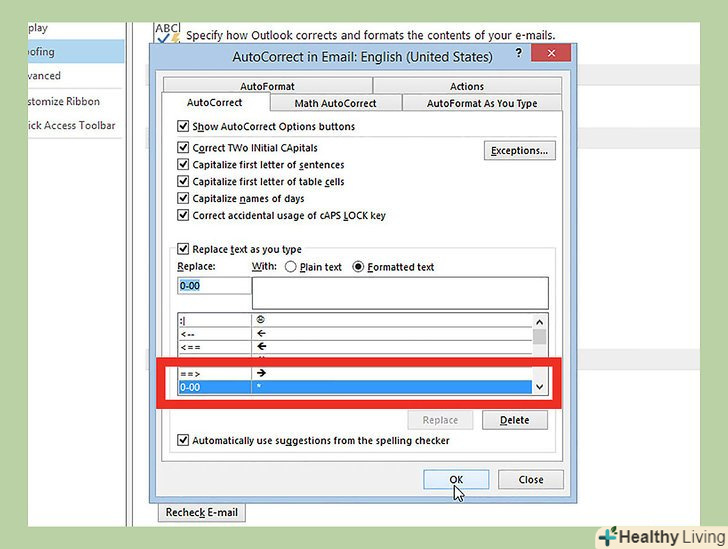
Task: Select the Formatted text radio button
Action: (x=358, y=267)
